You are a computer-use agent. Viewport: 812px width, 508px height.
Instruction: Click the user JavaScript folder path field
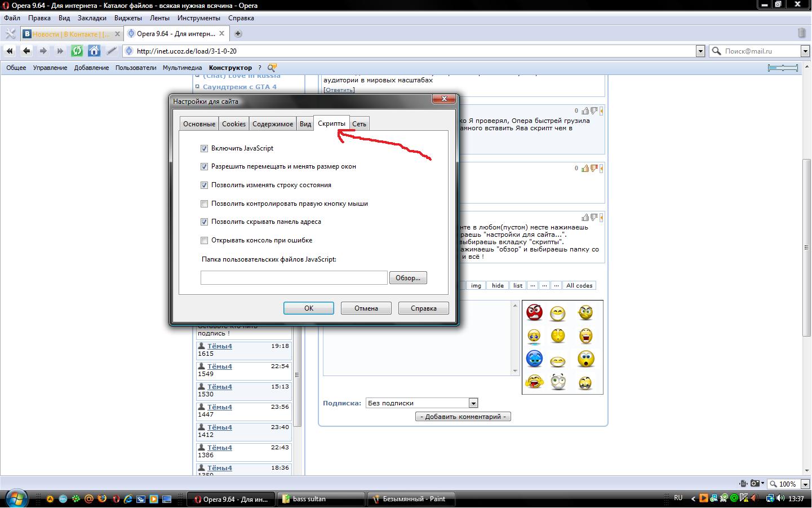294,277
